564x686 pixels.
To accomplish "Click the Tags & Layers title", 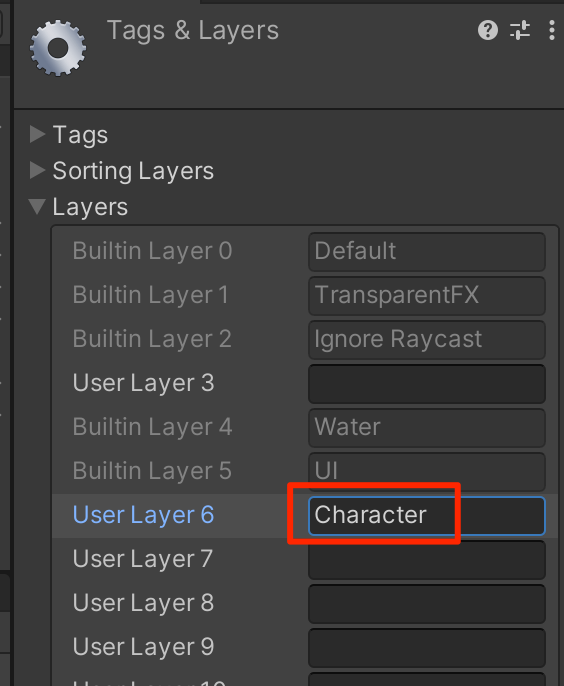I will (193, 31).
